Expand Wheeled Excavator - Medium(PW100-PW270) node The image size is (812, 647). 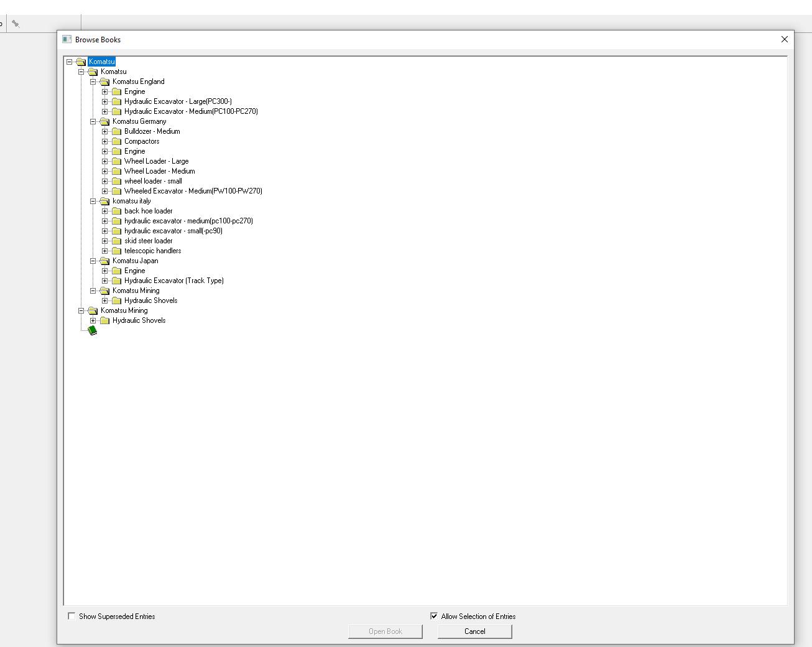click(x=105, y=191)
